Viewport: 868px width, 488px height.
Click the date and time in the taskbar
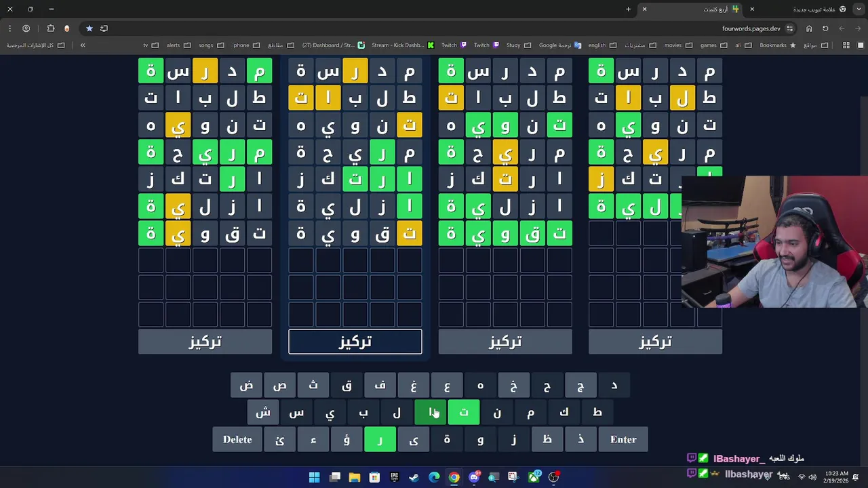pos(837,477)
